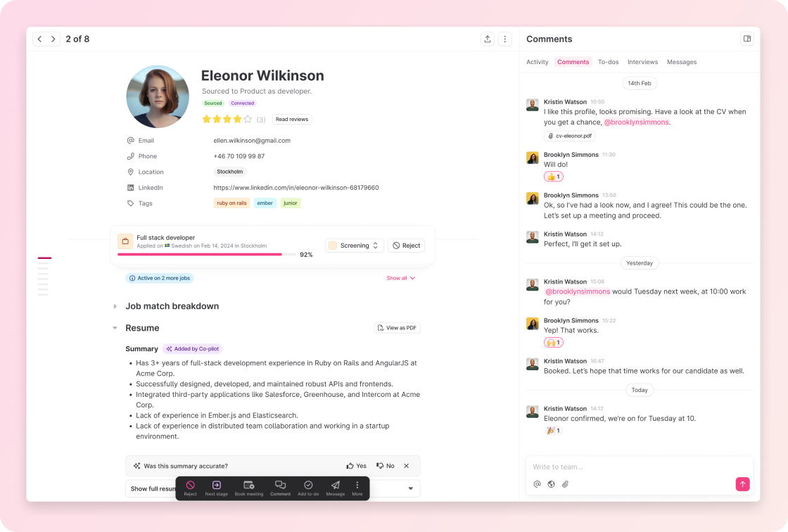Click the mention @ icon in comment box
This screenshot has width=788, height=532.
coord(537,484)
